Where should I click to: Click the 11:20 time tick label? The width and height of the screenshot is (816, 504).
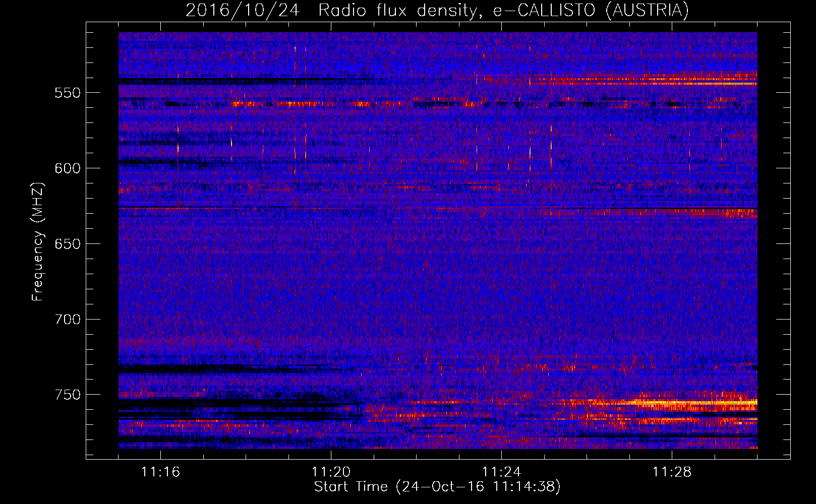coord(331,472)
